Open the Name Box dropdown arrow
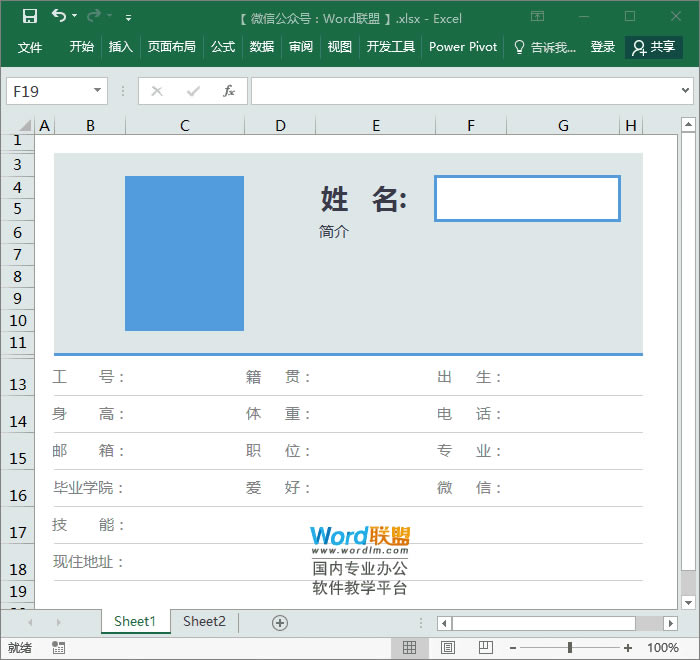This screenshot has width=700, height=660. click(97, 91)
